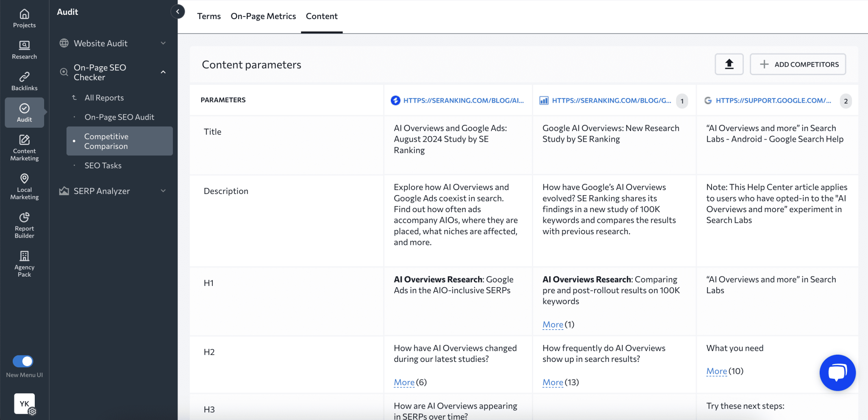The image size is (868, 420).
Task: Open the Backlinks section
Action: (24, 80)
